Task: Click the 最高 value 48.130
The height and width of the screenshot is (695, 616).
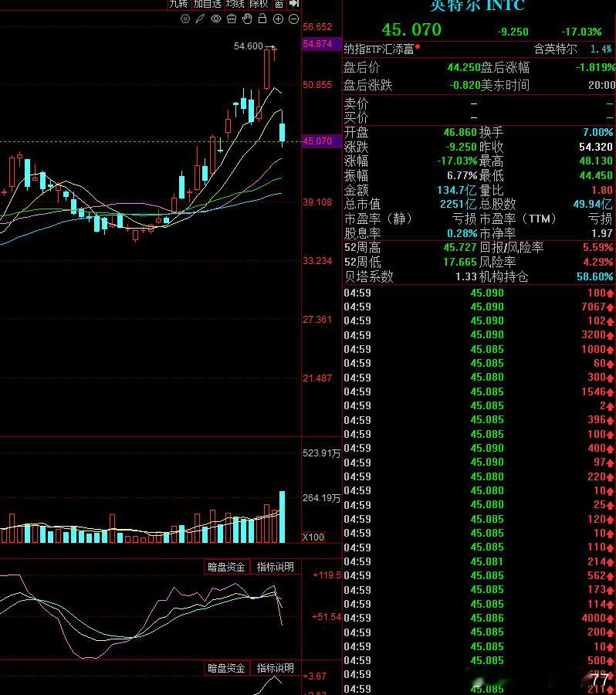Action: pyautogui.click(x=596, y=161)
